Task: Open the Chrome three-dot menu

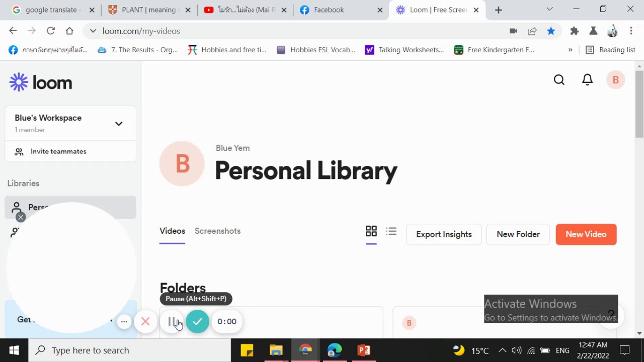Action: click(631, 31)
